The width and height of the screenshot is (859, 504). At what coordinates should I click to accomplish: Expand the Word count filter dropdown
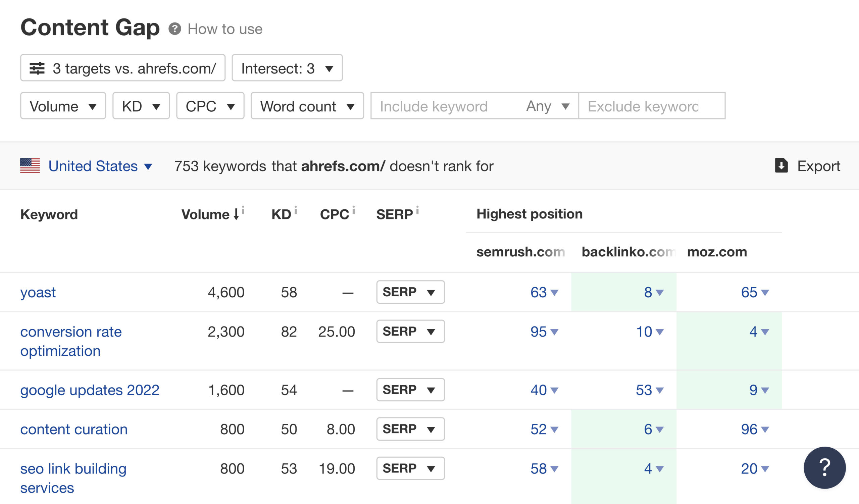tap(306, 106)
